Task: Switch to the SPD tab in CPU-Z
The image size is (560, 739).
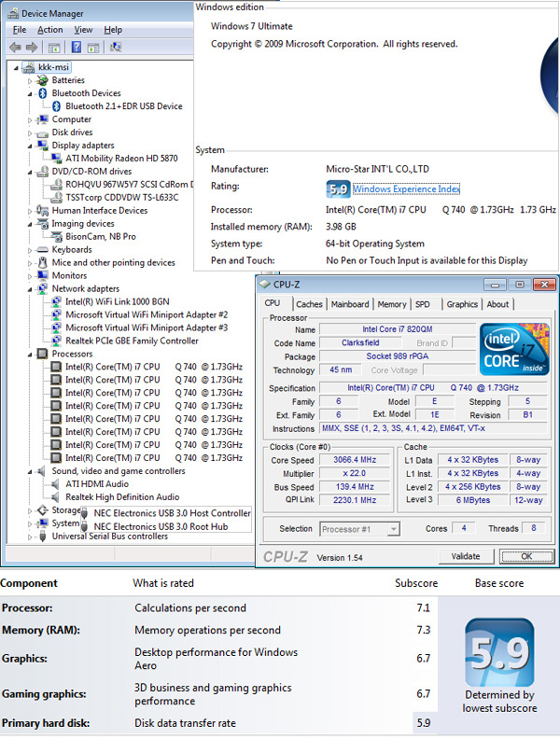Action: click(423, 304)
